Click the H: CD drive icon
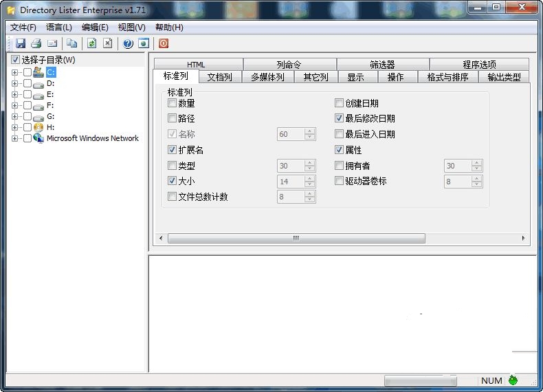The image size is (543, 392). pyautogui.click(x=38, y=127)
